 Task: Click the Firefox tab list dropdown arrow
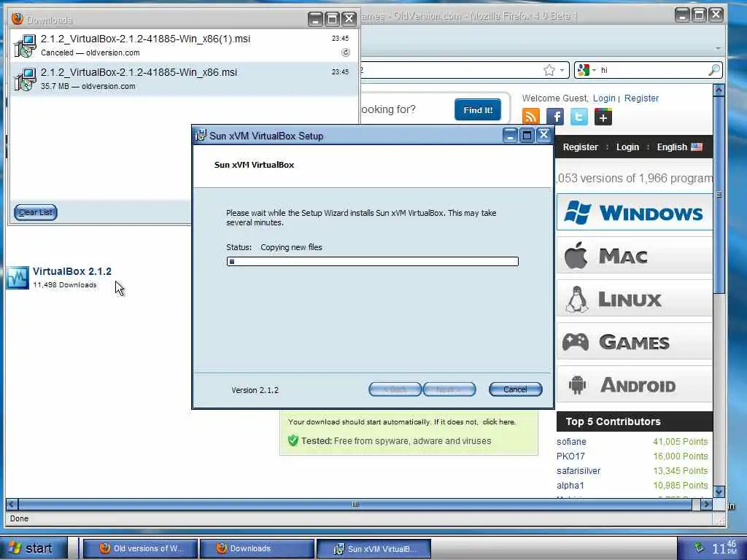click(718, 49)
